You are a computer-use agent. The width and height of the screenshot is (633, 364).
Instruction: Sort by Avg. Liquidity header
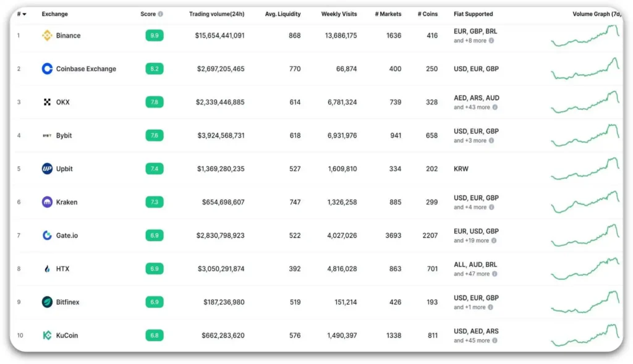(x=283, y=14)
